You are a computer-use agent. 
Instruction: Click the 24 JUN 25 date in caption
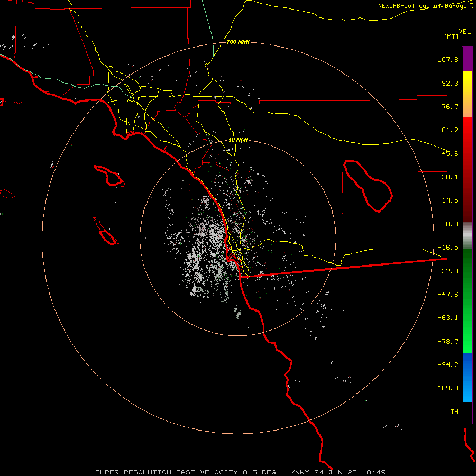(x=337, y=472)
